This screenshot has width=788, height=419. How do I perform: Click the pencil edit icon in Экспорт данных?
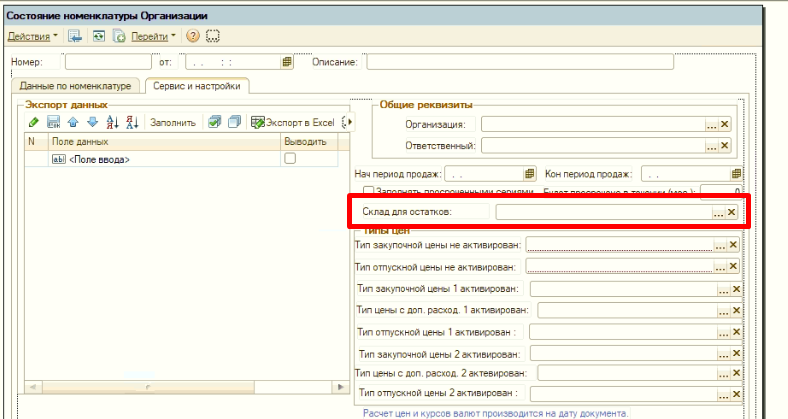click(33, 122)
